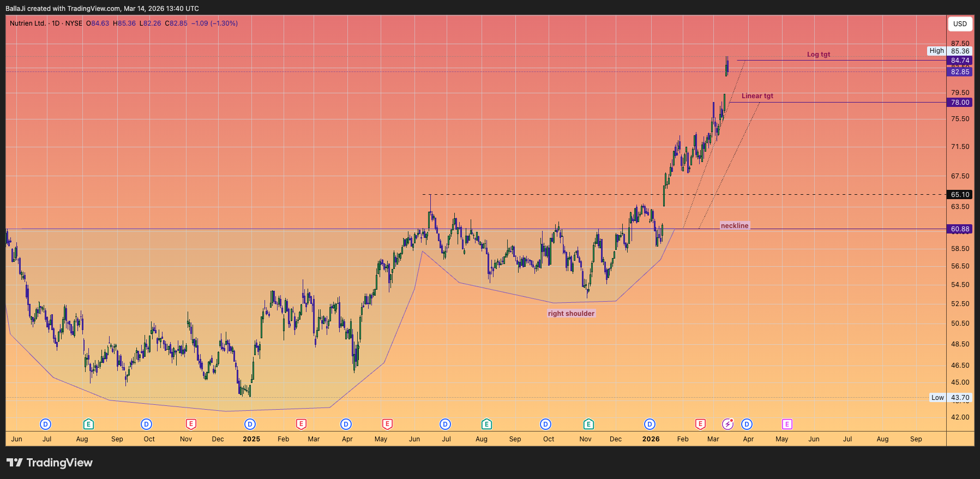
Task: Click the change value −1.09 (−1.30%)
Action: [214, 23]
